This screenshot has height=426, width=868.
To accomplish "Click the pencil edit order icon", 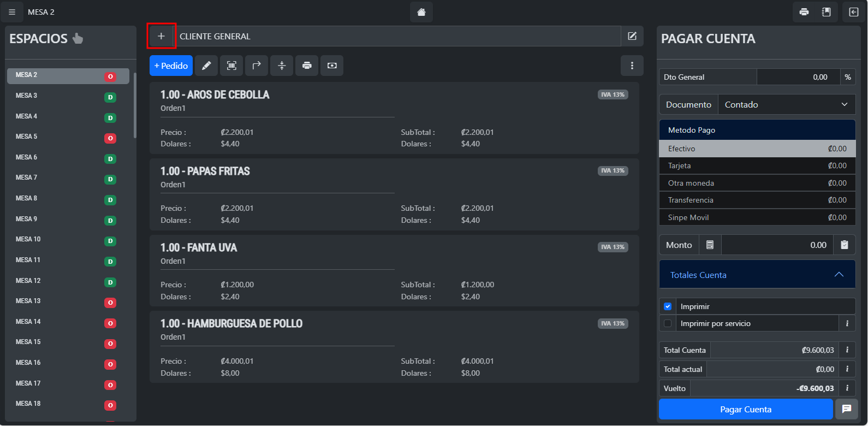I will coord(206,66).
